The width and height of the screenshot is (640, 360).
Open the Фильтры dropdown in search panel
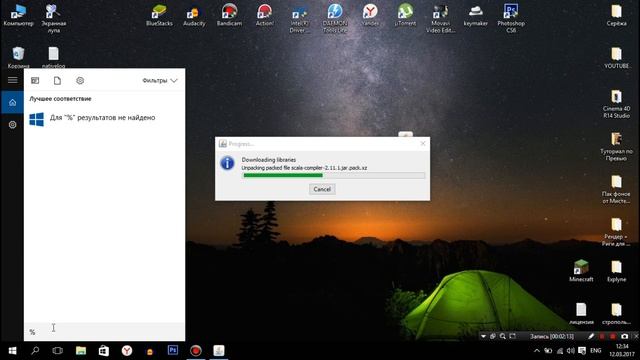tap(160, 80)
